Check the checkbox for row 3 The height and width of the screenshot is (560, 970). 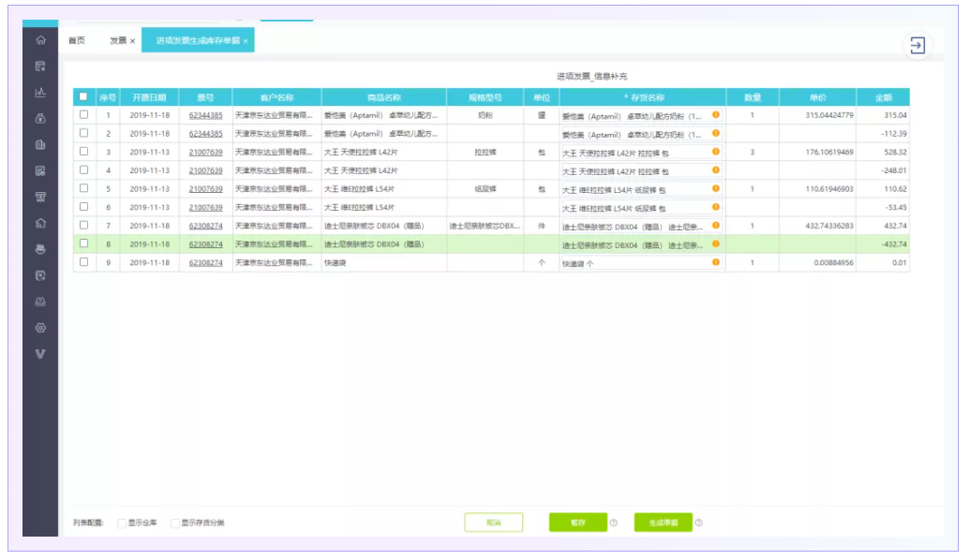pos(83,152)
